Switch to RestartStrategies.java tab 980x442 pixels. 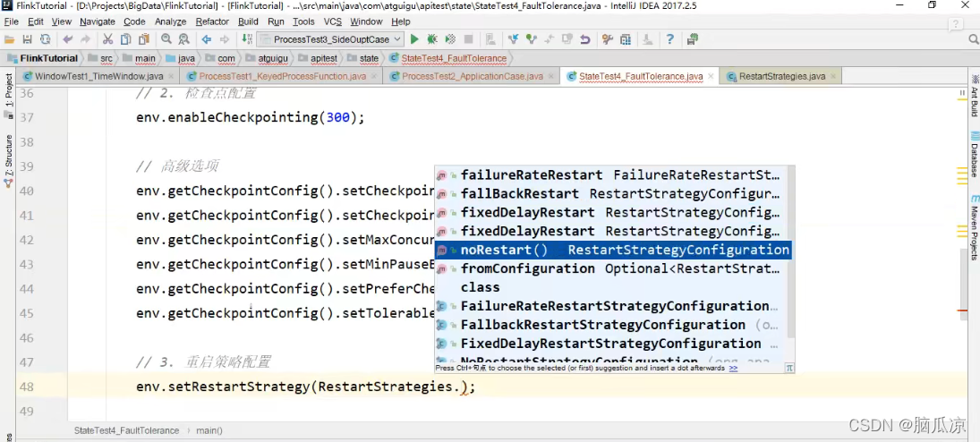[782, 76]
